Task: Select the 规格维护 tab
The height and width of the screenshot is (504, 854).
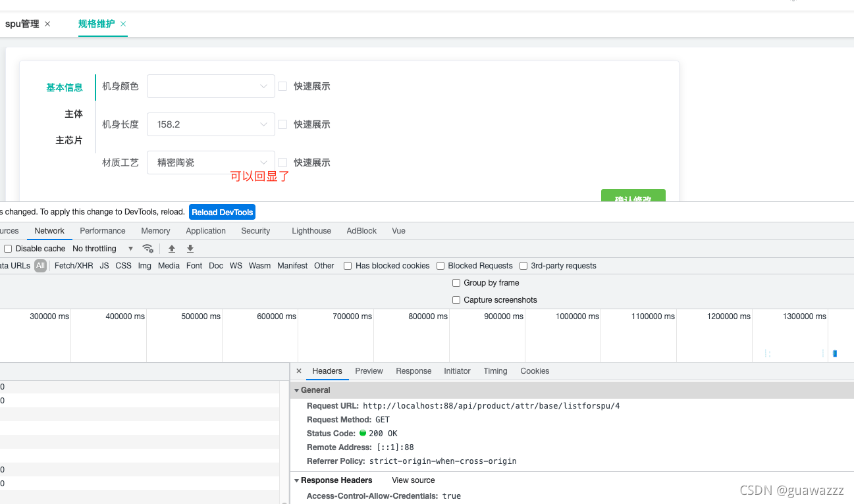Action: click(96, 24)
